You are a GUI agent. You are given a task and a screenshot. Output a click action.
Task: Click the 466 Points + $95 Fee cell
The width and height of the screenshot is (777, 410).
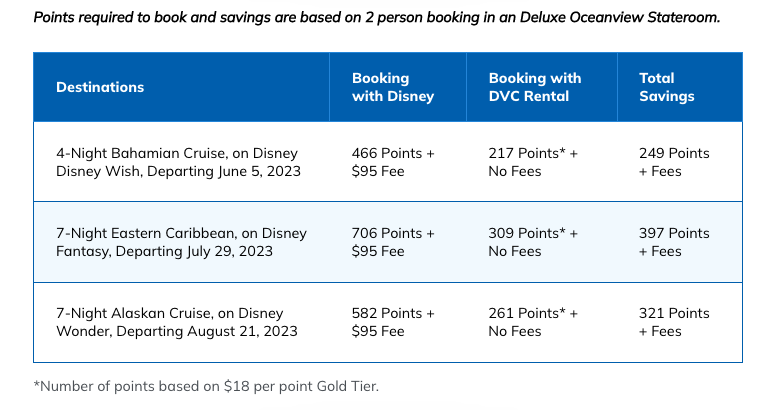pyautogui.click(x=393, y=162)
